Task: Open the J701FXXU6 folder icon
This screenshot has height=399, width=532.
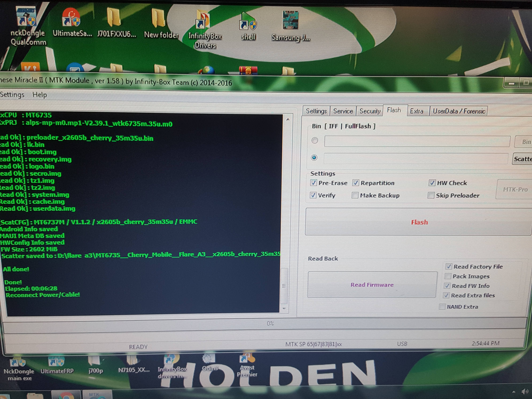Action: pyautogui.click(x=114, y=18)
